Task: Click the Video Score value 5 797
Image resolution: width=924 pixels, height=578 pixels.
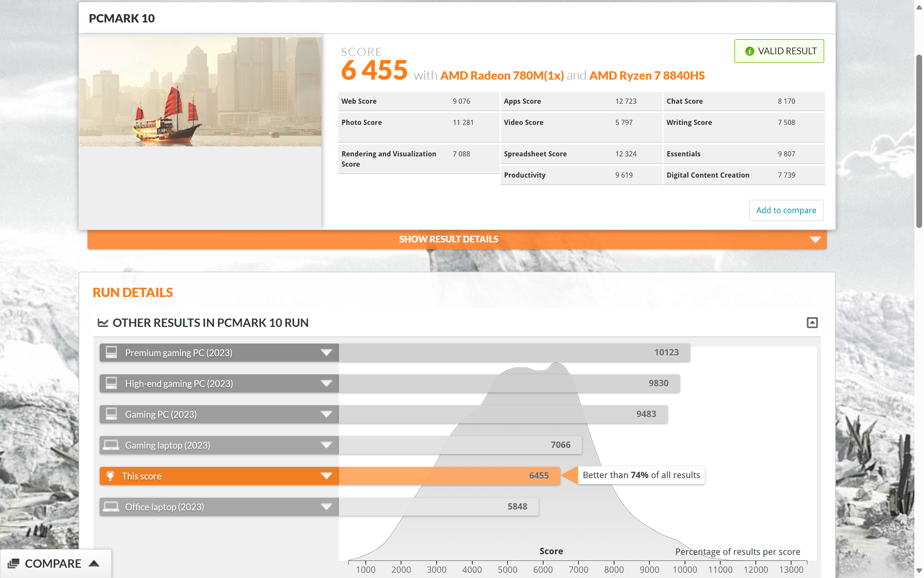Action: click(x=624, y=122)
